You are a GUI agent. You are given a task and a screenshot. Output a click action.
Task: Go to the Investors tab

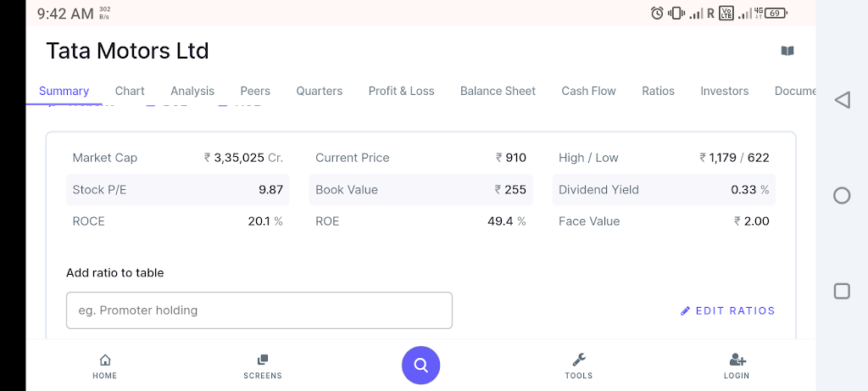point(724,91)
